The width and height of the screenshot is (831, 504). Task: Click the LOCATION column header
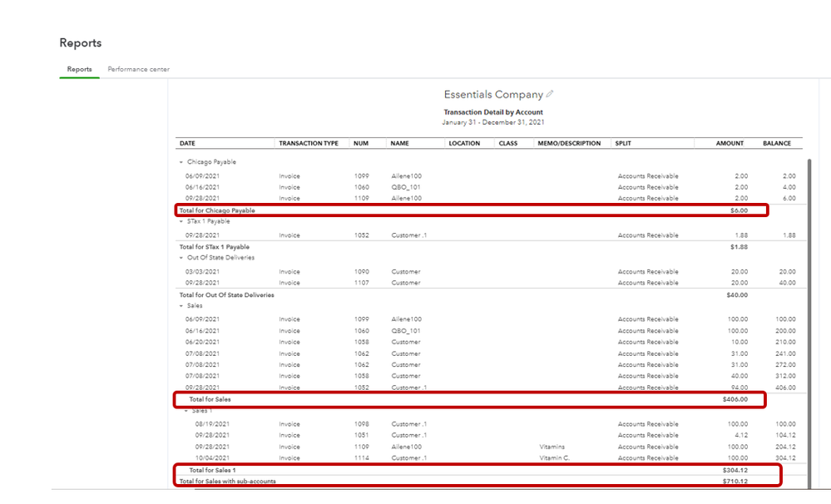point(464,143)
